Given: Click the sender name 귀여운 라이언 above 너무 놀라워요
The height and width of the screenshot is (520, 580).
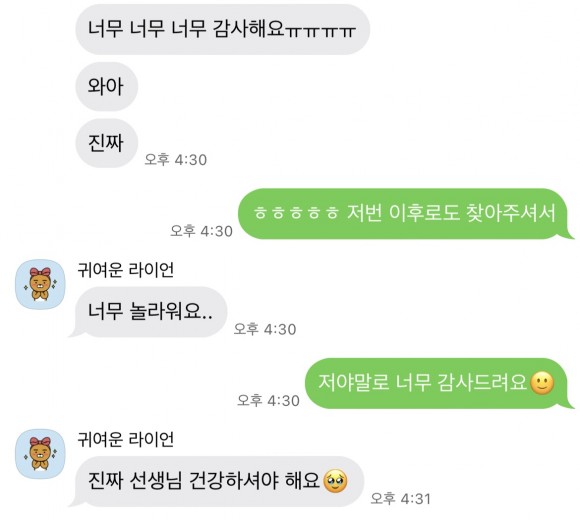Looking at the screenshot, I should click(125, 270).
